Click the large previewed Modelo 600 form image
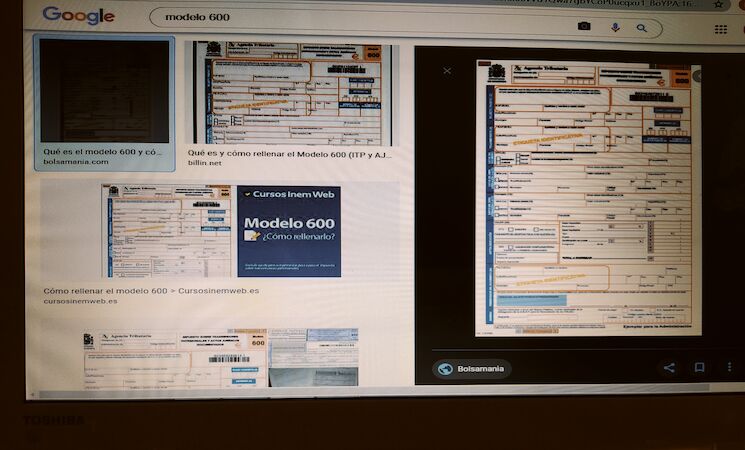 (x=587, y=200)
